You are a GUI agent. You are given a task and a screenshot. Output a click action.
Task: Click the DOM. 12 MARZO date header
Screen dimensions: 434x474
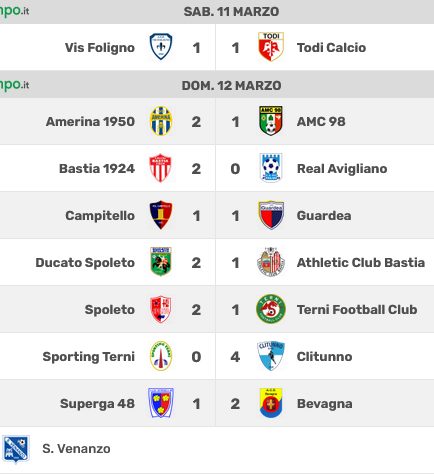231,86
